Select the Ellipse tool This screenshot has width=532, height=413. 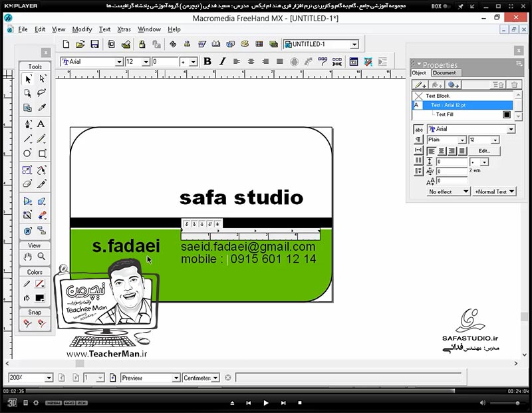(x=27, y=153)
